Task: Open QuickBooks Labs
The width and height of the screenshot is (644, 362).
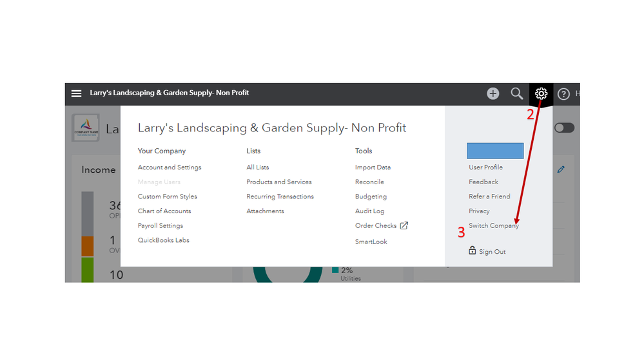Action: tap(164, 240)
